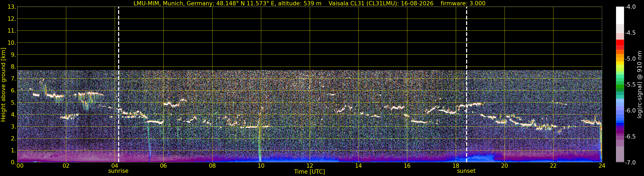Click the 24 tick label on time axis
The image size is (644, 176).
602,166
